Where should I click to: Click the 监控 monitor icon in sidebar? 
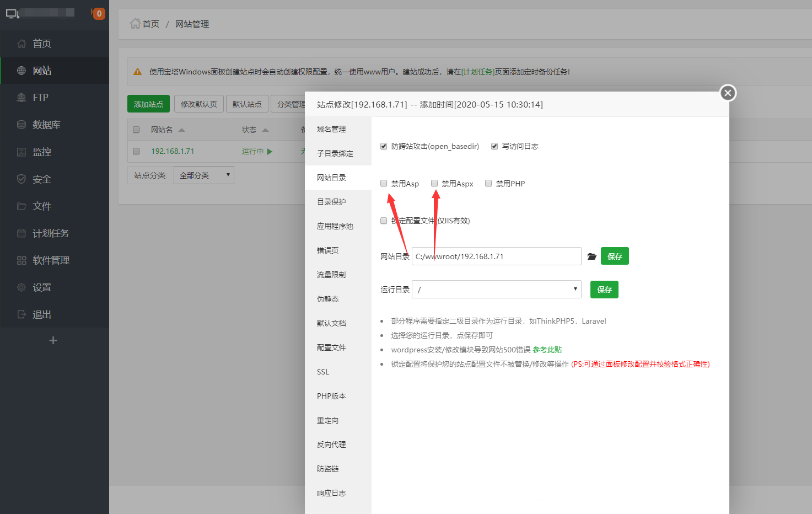(x=21, y=152)
